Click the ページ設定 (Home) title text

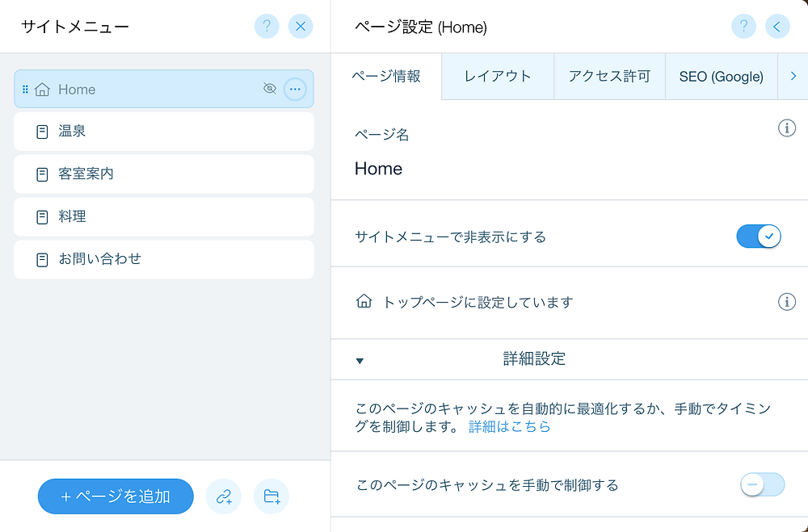coord(420,27)
